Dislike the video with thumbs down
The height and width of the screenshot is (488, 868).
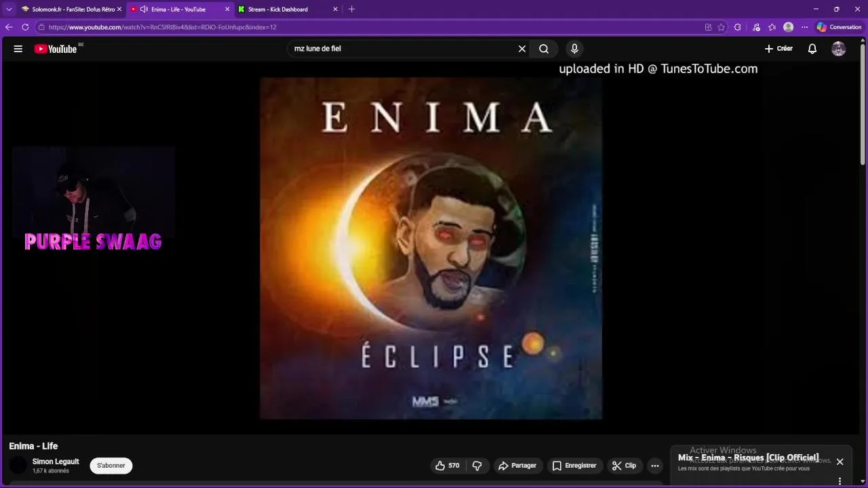(477, 466)
